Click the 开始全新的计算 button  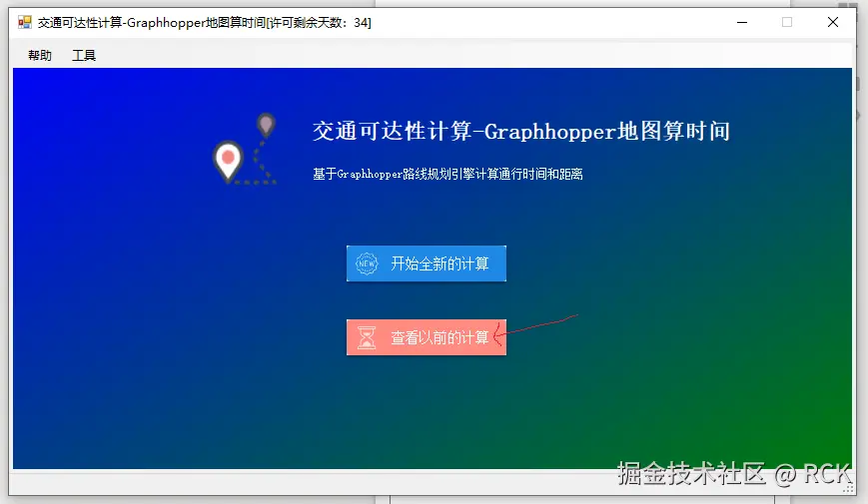427,263
